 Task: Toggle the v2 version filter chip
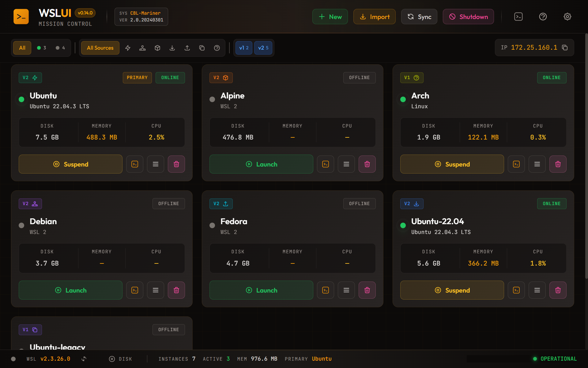point(263,48)
